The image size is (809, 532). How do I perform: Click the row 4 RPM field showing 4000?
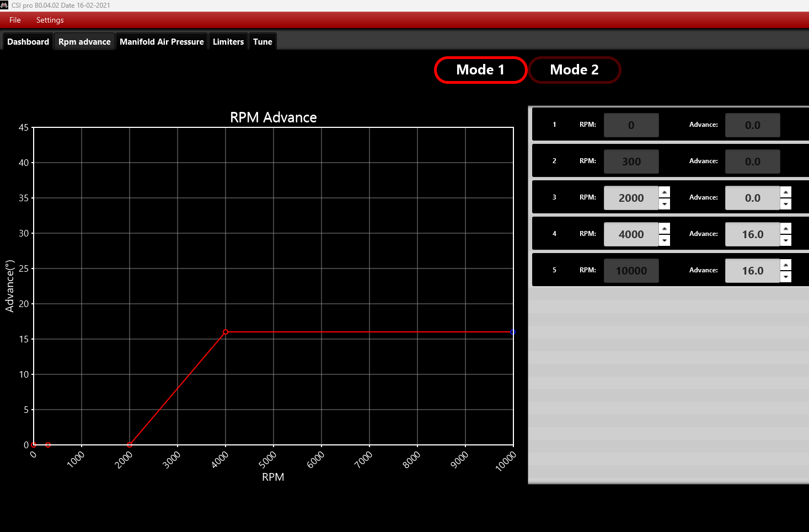coord(631,234)
